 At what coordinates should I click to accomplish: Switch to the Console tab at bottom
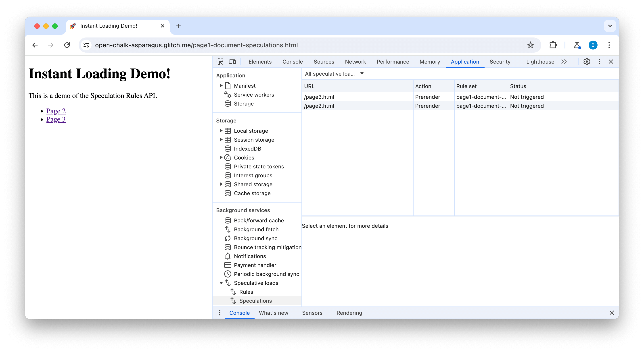pos(240,313)
